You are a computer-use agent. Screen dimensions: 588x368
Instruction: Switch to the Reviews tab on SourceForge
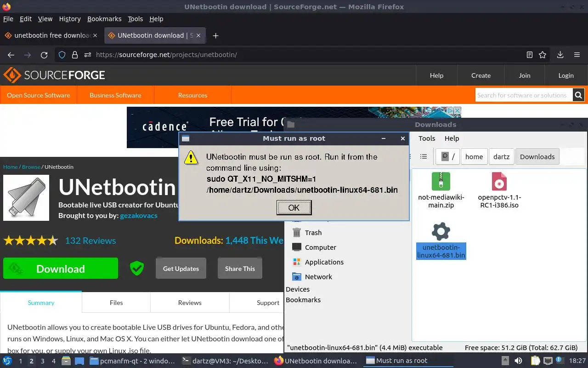coord(190,302)
